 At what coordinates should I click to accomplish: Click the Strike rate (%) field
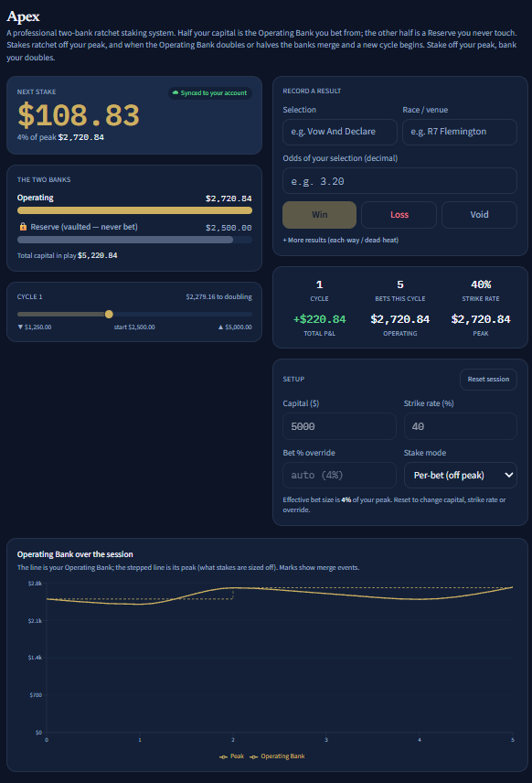pos(460,426)
